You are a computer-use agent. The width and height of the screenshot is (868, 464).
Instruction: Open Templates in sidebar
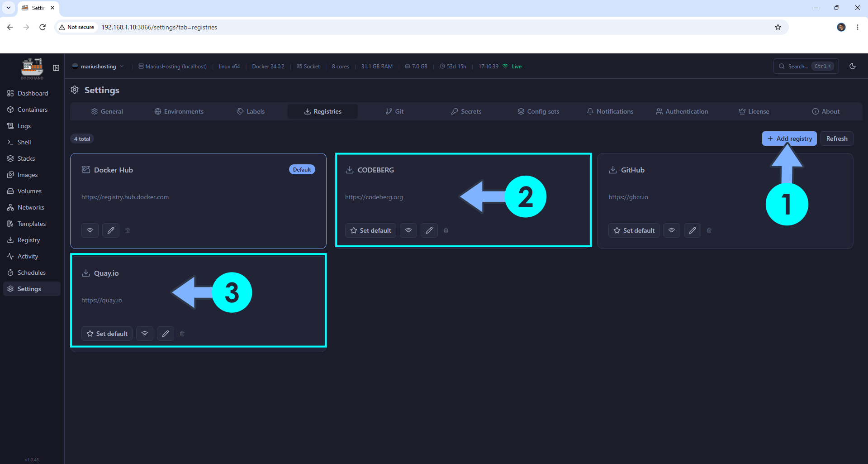[32, 224]
